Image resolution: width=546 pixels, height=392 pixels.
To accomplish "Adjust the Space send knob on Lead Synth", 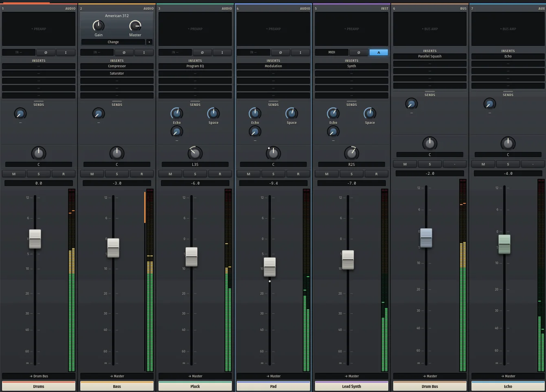I will pos(370,113).
